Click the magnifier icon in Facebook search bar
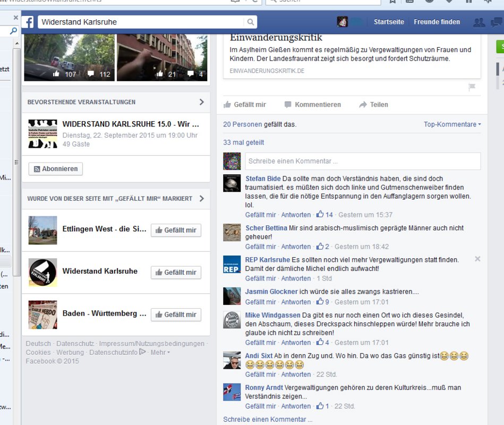 (x=250, y=22)
